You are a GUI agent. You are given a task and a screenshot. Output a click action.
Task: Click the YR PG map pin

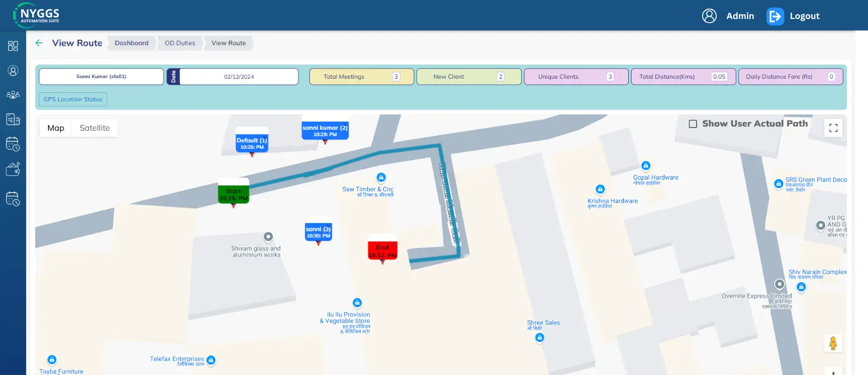pos(820,225)
